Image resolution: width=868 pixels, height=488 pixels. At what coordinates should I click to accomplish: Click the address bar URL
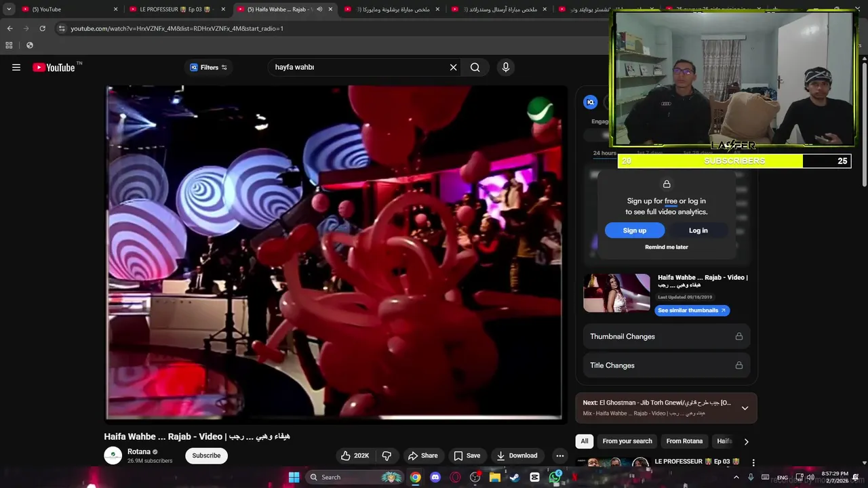(177, 28)
